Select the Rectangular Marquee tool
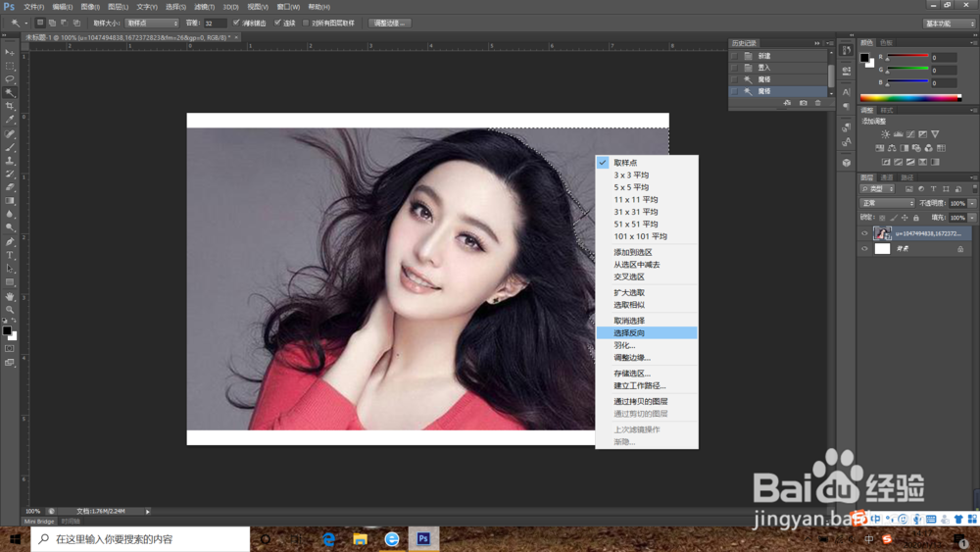The width and height of the screenshot is (980, 552). click(x=10, y=66)
